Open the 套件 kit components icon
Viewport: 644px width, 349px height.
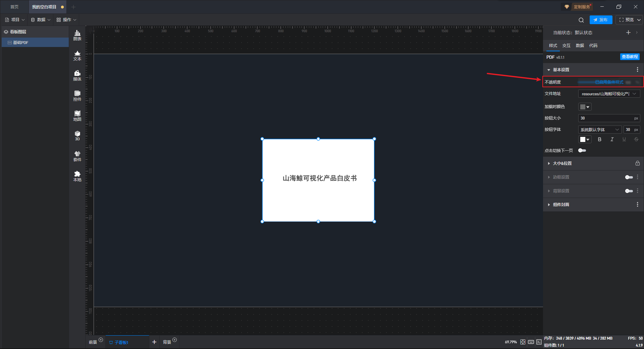pyautogui.click(x=77, y=156)
